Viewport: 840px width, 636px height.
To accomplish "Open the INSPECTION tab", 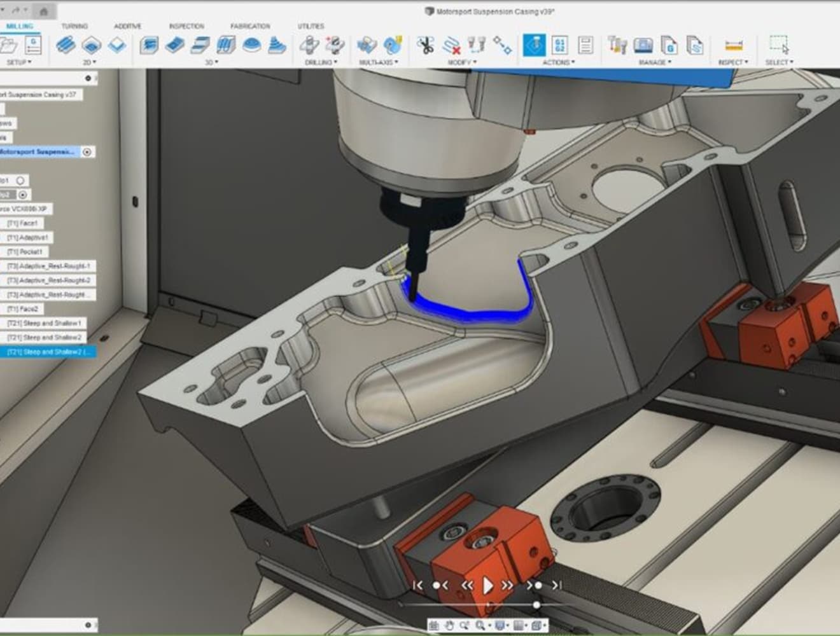I will coord(186,26).
